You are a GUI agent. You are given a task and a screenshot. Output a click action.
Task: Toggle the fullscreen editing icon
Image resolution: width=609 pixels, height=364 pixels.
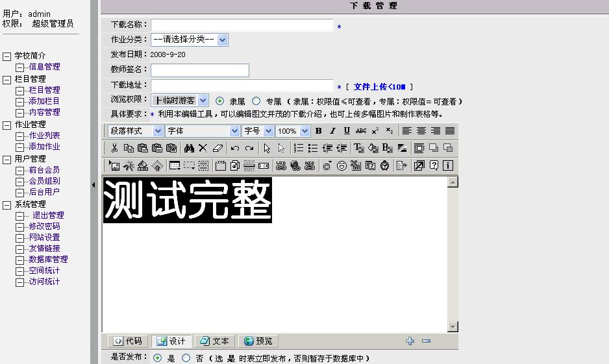419,165
